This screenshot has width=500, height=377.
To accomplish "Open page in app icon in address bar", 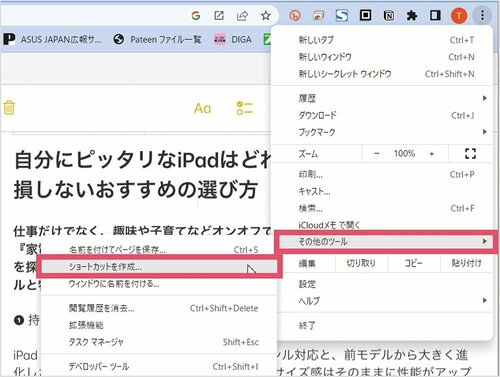I will point(219,15).
